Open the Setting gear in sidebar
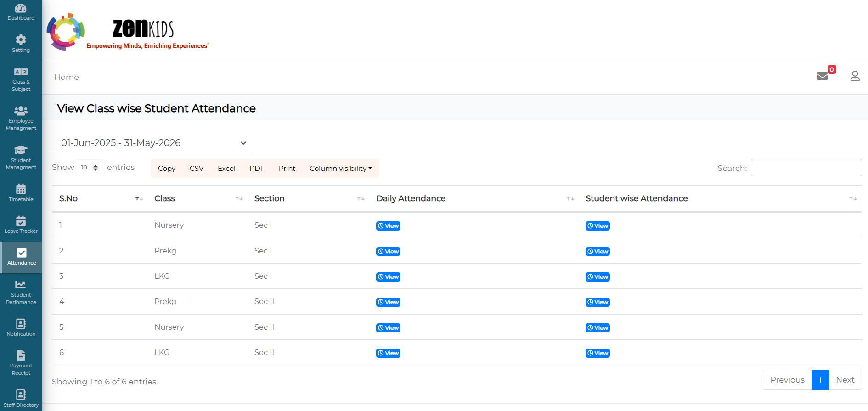868x411 pixels. tap(21, 44)
